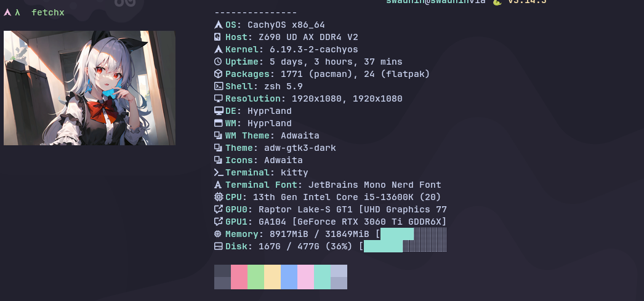The height and width of the screenshot is (301, 644).
Task: Click the terminal icon beside Shell
Action: click(218, 86)
